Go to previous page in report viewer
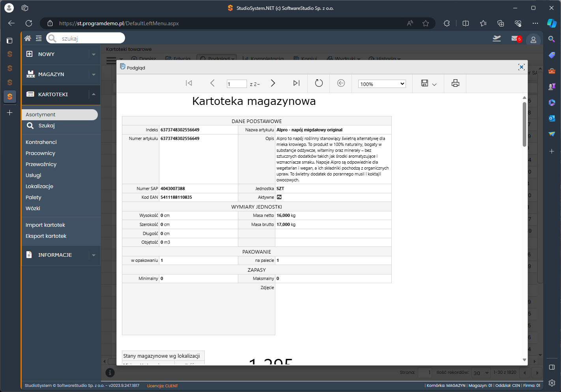The height and width of the screenshot is (392, 561). 212,83
